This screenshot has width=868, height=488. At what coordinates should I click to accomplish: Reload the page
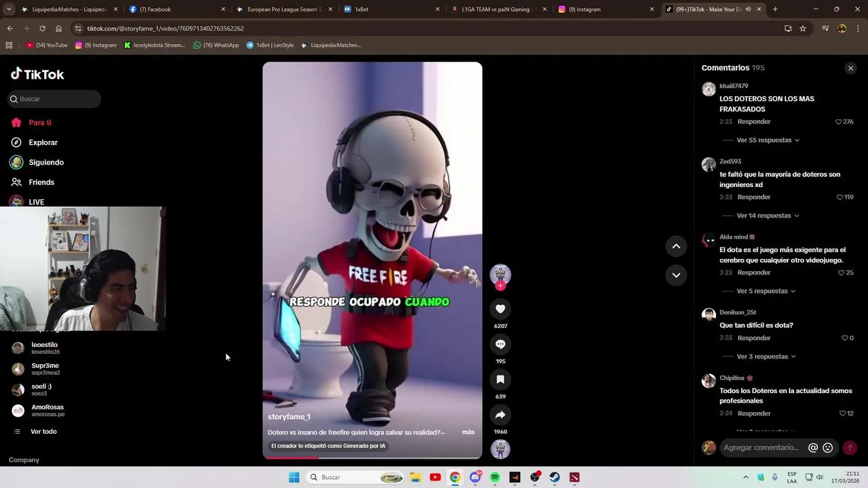[42, 28]
